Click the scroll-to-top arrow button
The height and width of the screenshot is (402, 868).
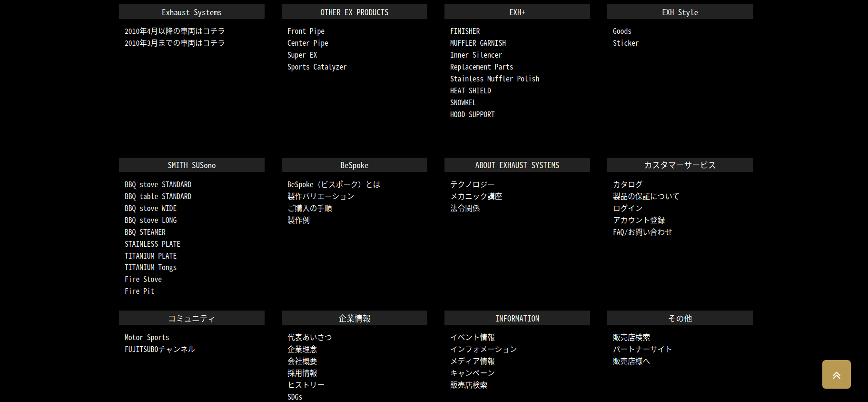pyautogui.click(x=836, y=374)
